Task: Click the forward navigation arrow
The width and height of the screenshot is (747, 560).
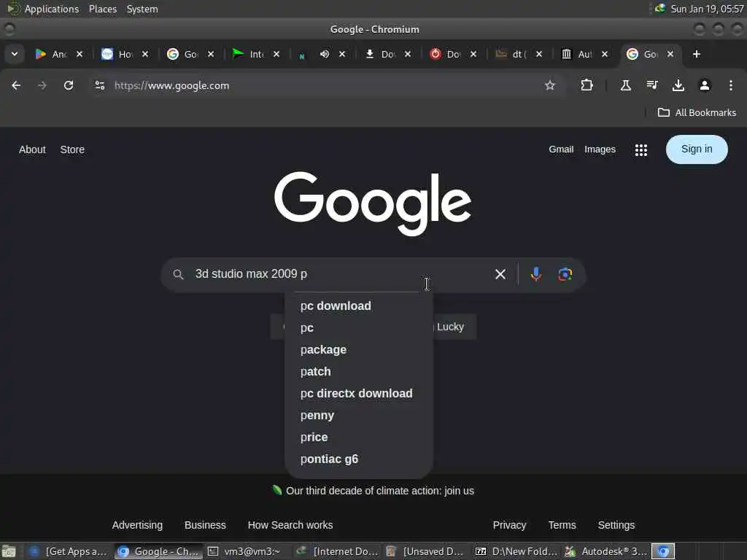Action: click(42, 85)
